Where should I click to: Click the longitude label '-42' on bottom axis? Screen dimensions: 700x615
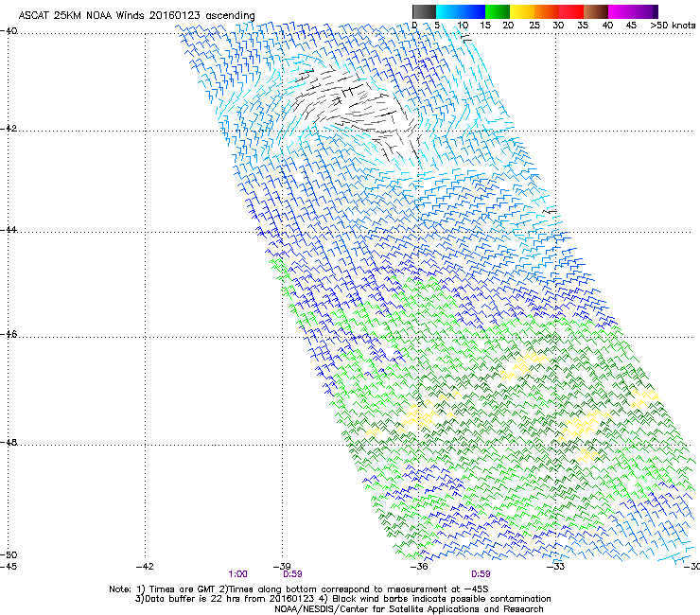145,567
